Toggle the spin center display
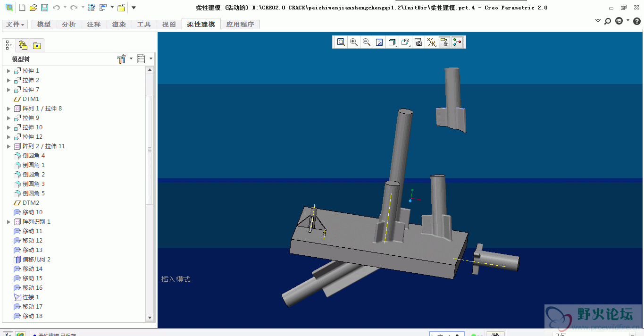Screen dimensions: 644x336 (x=457, y=42)
